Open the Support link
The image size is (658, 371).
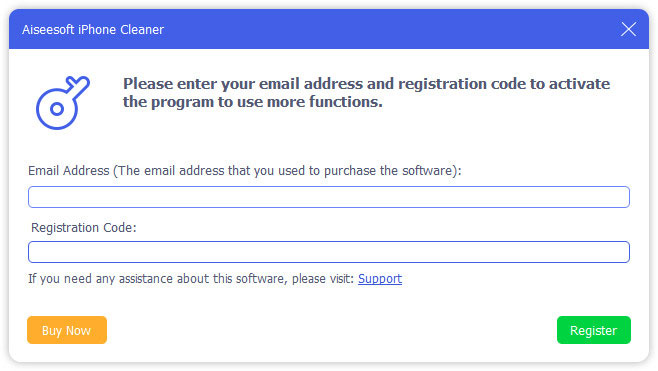(380, 279)
